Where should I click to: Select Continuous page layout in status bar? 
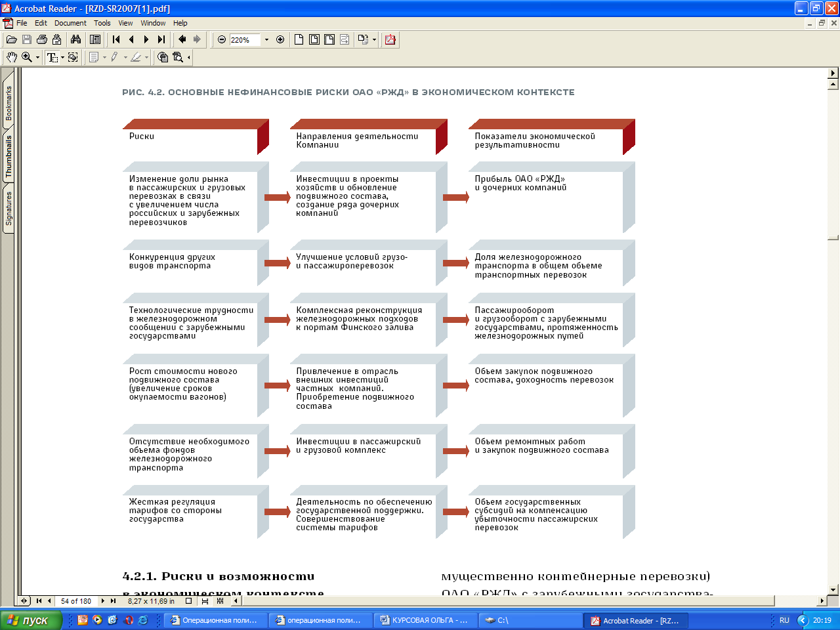pos(205,601)
